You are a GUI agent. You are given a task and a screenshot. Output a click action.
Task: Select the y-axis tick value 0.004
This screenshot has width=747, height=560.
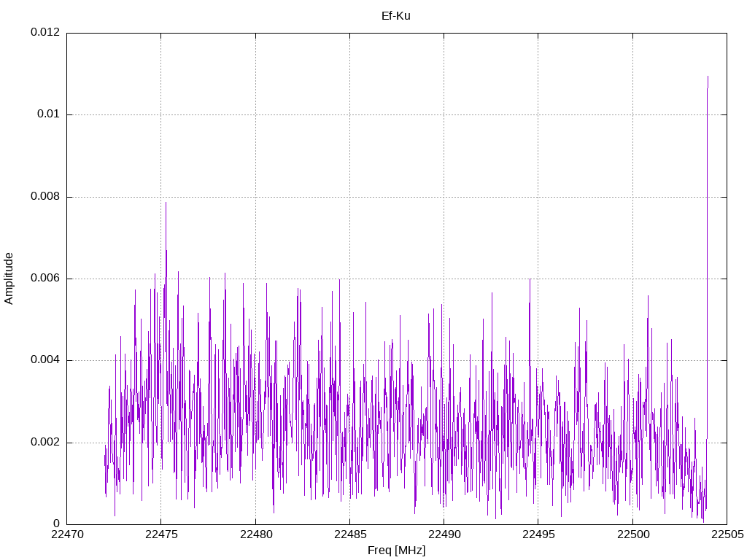click(x=45, y=360)
